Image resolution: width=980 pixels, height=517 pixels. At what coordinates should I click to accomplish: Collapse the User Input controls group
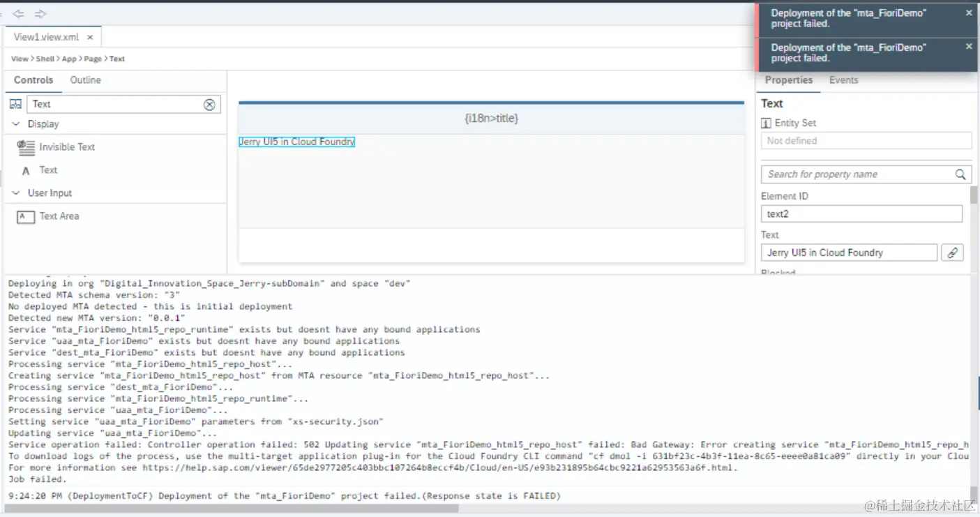point(16,193)
